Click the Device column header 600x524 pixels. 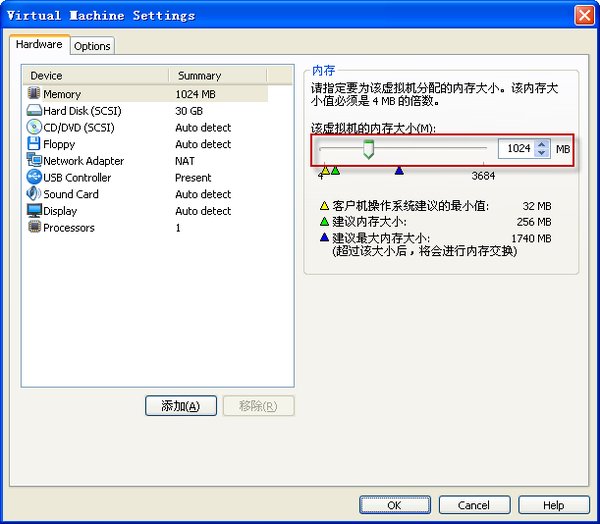pos(96,75)
